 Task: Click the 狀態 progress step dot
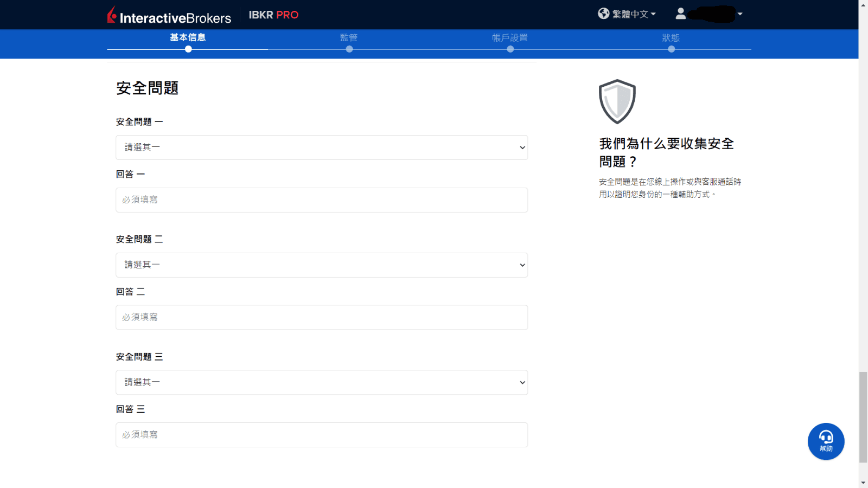tap(672, 49)
